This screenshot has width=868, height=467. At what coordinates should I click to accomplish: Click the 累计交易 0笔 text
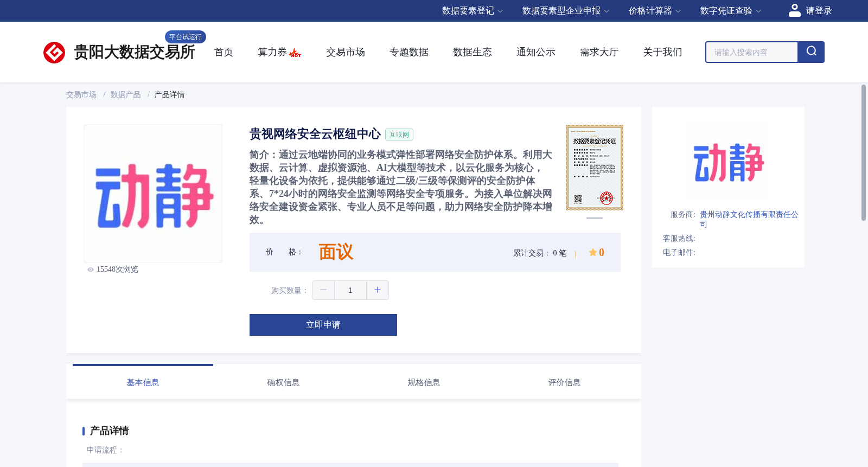coord(540,253)
